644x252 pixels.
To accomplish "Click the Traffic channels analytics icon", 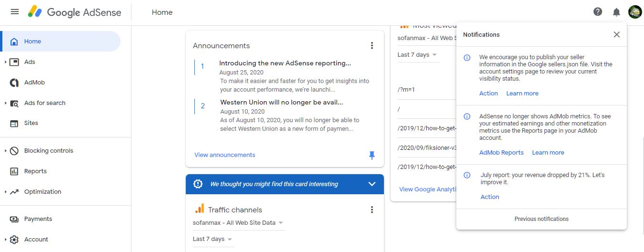I will point(199,209).
